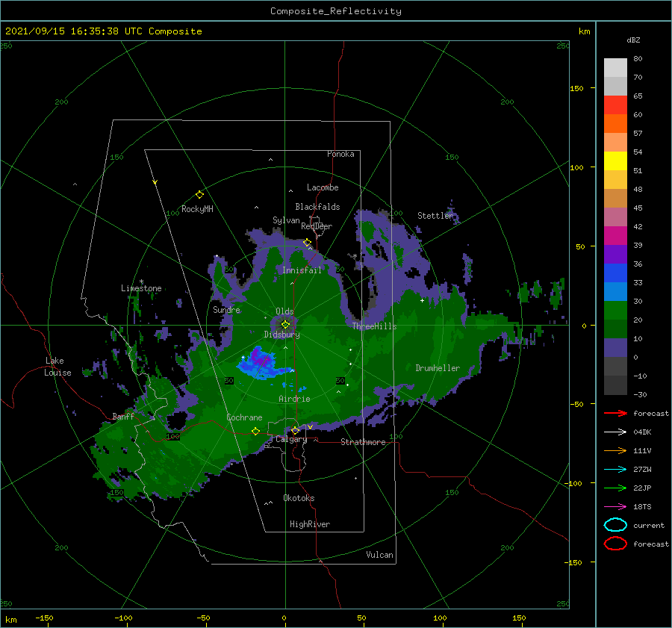Click the blue-purple storm cell south of Didsbury

[261, 364]
